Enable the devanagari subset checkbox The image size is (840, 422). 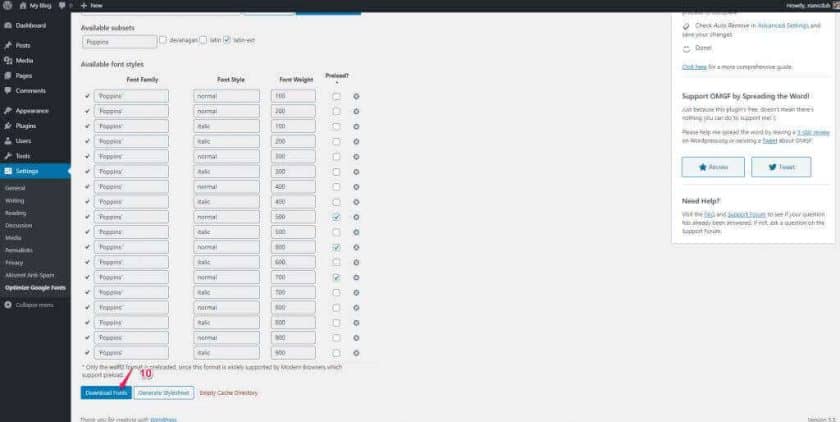tap(163, 40)
